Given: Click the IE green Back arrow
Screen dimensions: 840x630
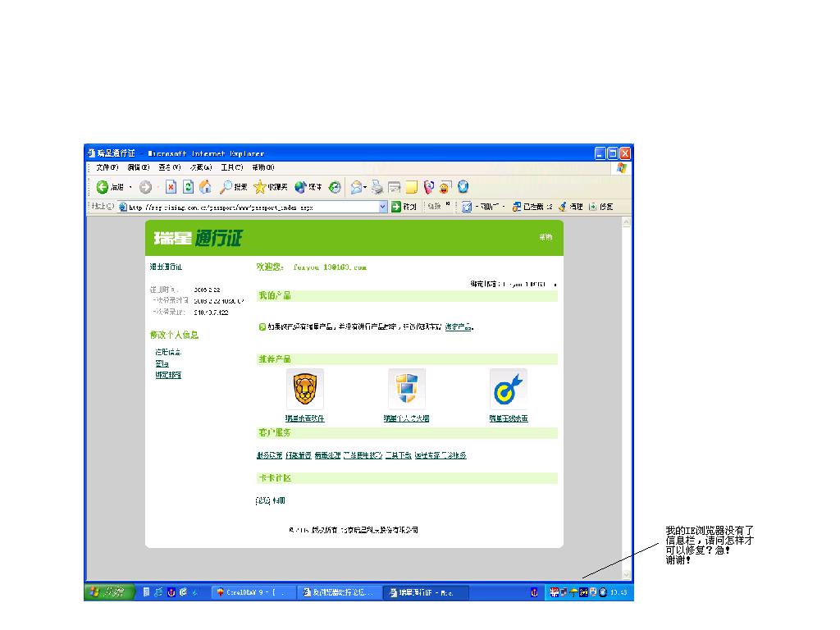Looking at the screenshot, I should pyautogui.click(x=102, y=187).
